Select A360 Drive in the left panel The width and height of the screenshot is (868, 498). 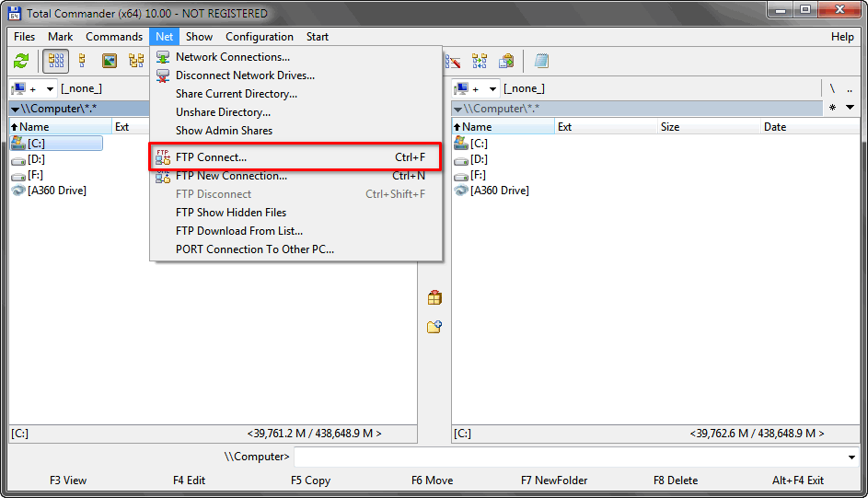50,191
